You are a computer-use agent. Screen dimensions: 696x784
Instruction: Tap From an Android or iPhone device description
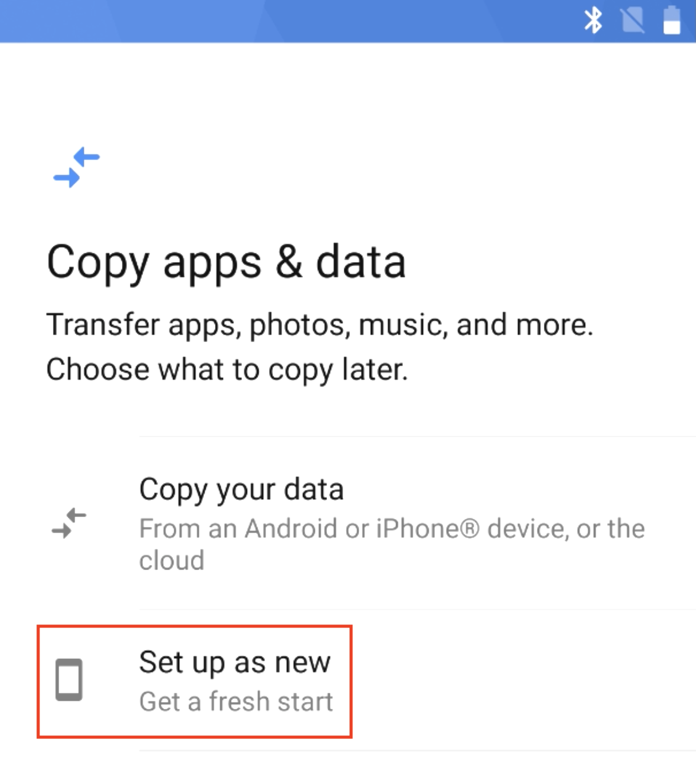point(392,544)
